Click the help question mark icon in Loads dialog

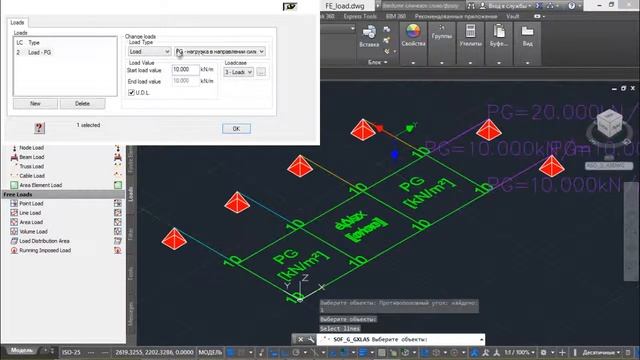click(39, 128)
